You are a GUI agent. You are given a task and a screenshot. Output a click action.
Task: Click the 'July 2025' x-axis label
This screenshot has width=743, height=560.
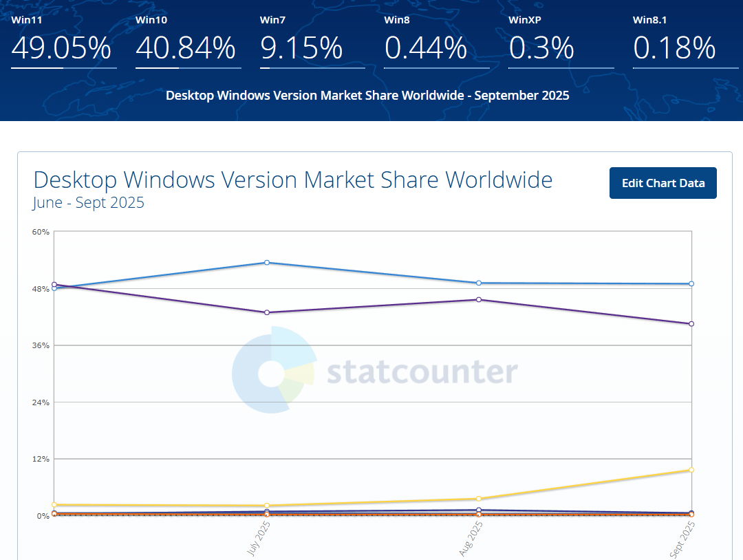(x=259, y=539)
